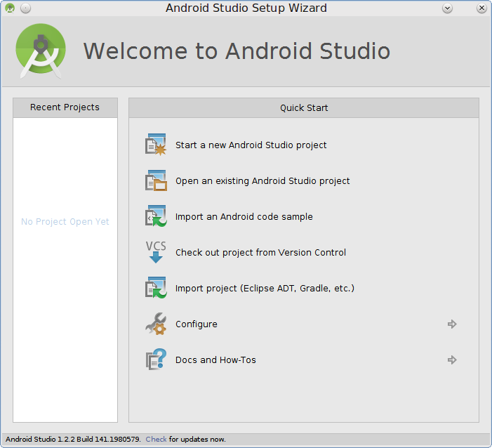This screenshot has width=492, height=448.
Task: Open an existing Android Studio project
Action: (262, 181)
